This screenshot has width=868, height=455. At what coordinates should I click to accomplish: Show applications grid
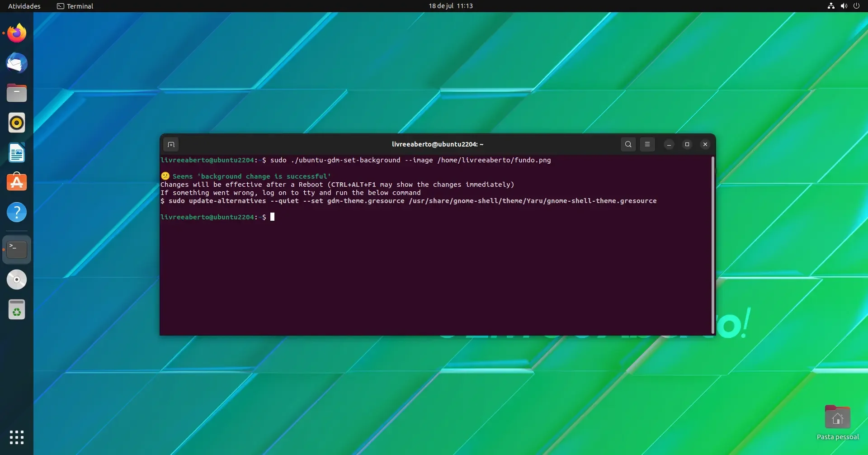click(x=17, y=437)
